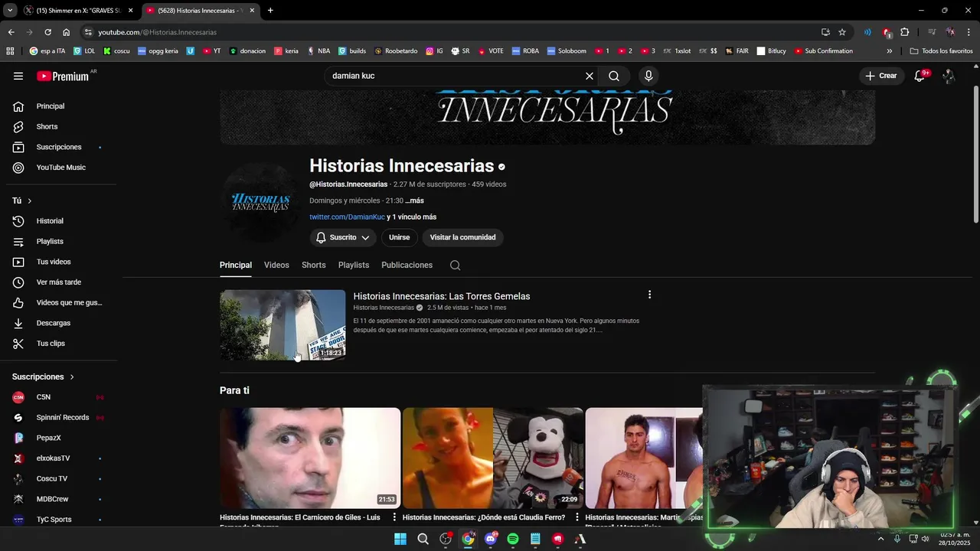Open Las Torres Gemelas featured video title
Viewport: 980px width, 551px height.
pos(442,296)
